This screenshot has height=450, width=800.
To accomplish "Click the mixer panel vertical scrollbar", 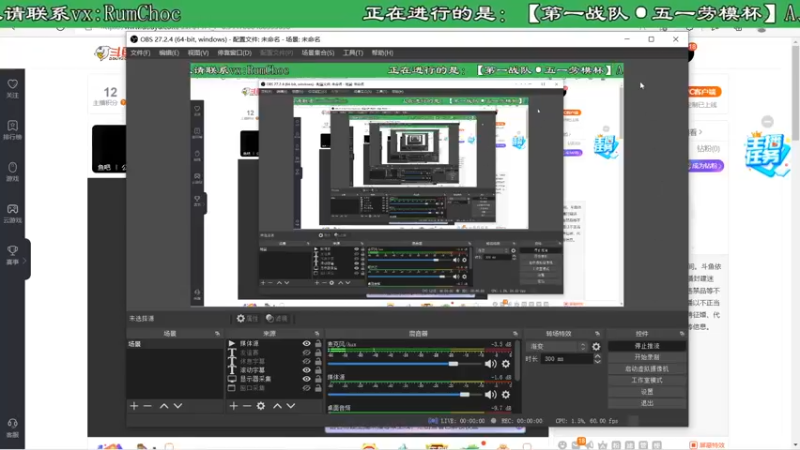I will [518, 360].
